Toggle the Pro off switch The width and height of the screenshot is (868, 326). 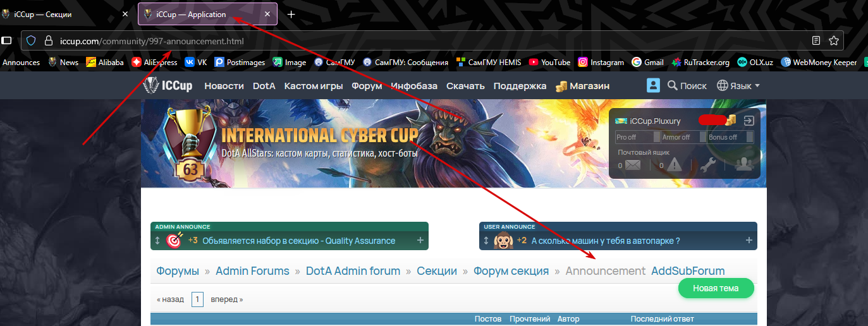coord(637,137)
